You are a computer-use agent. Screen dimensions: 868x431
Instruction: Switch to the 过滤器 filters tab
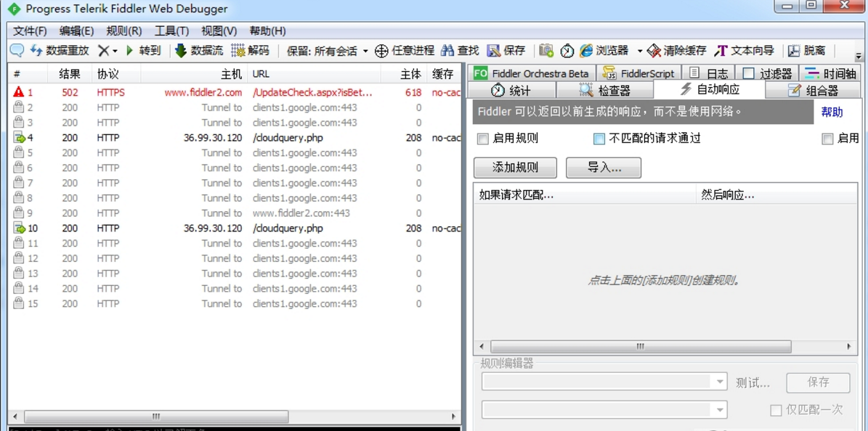point(767,73)
